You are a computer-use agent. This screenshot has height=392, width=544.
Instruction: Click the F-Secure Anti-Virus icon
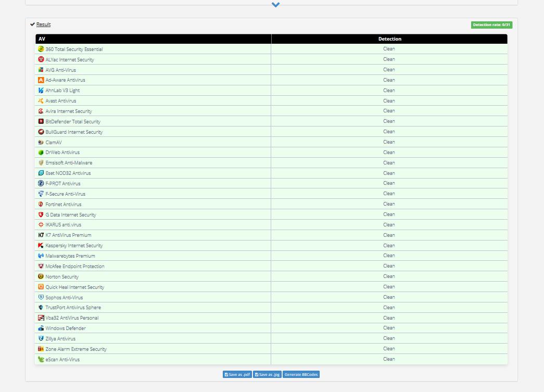point(41,194)
